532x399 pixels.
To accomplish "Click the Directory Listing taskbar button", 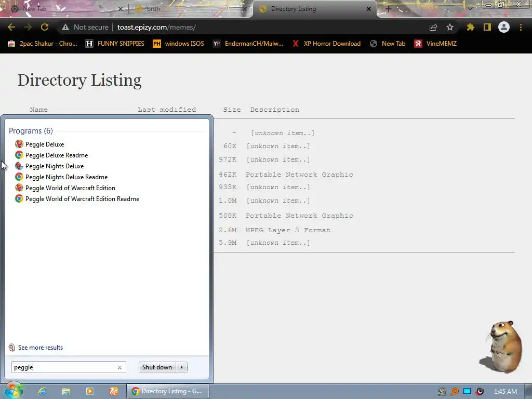I will click(168, 391).
